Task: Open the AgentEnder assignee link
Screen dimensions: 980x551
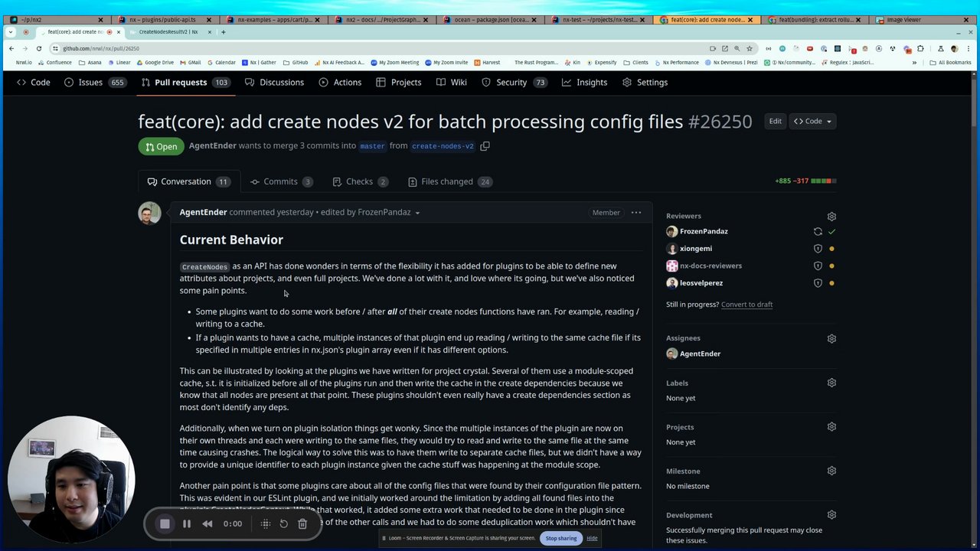Action: 700,354
